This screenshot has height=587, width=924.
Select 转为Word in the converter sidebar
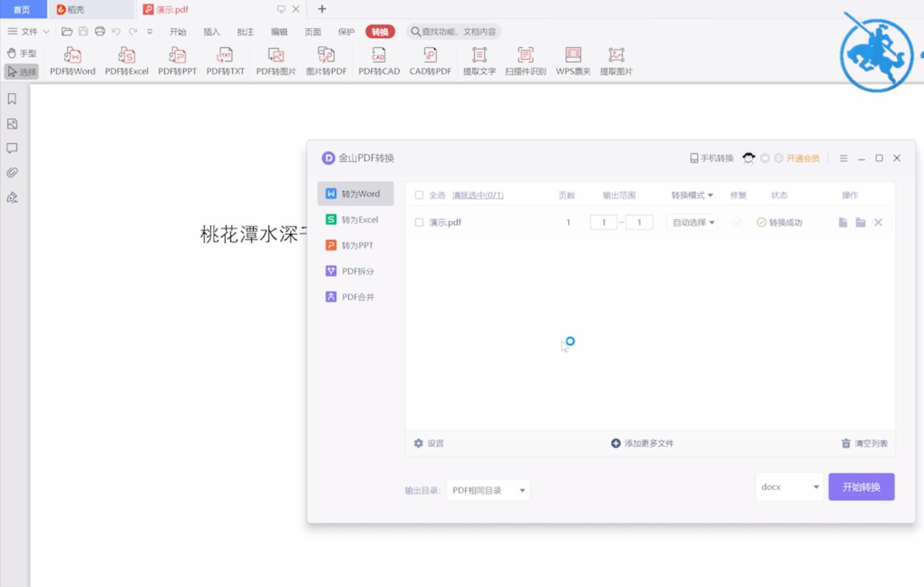point(355,194)
